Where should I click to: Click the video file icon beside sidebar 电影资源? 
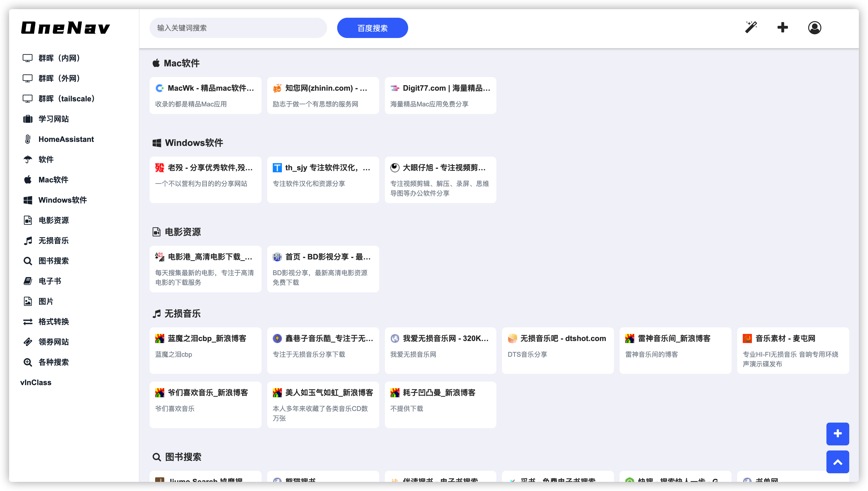coord(28,220)
